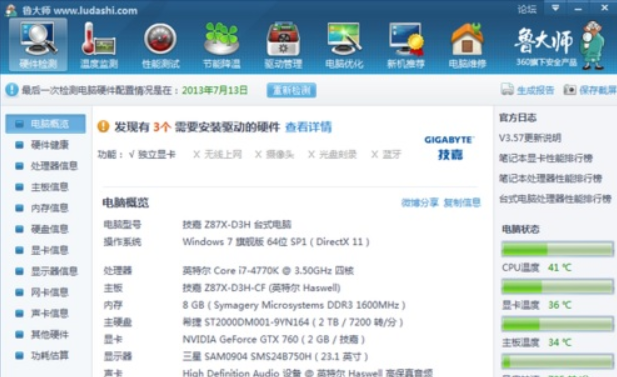Click graphics card value GeForce GTX 760
The image size is (617, 377).
[x=274, y=340]
